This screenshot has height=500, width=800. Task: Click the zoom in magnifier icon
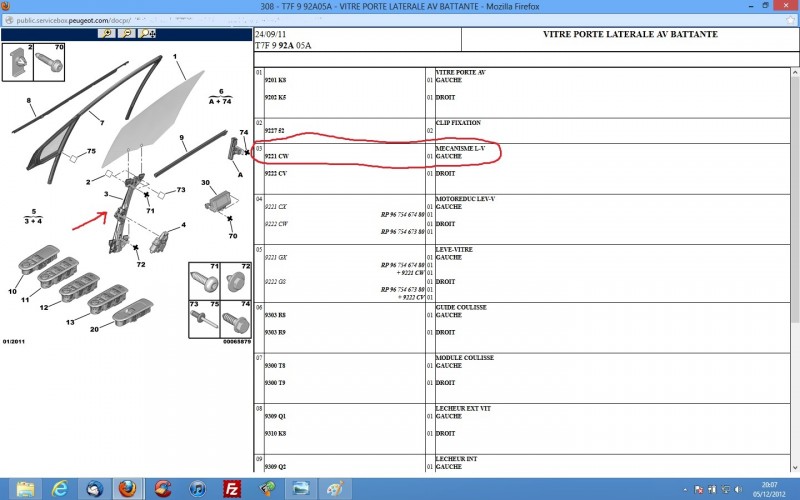click(106, 33)
